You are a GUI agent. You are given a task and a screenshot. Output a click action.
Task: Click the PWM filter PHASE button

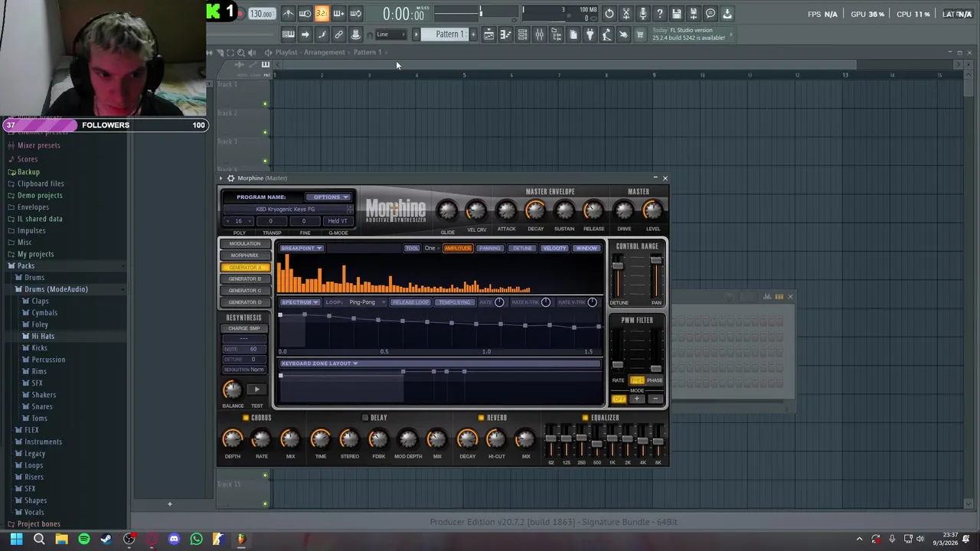[655, 380]
